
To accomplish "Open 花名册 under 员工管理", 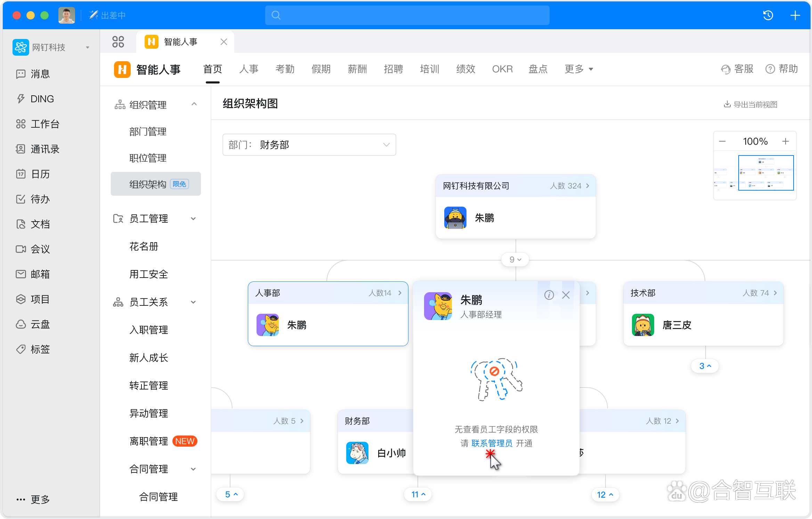I will (144, 246).
